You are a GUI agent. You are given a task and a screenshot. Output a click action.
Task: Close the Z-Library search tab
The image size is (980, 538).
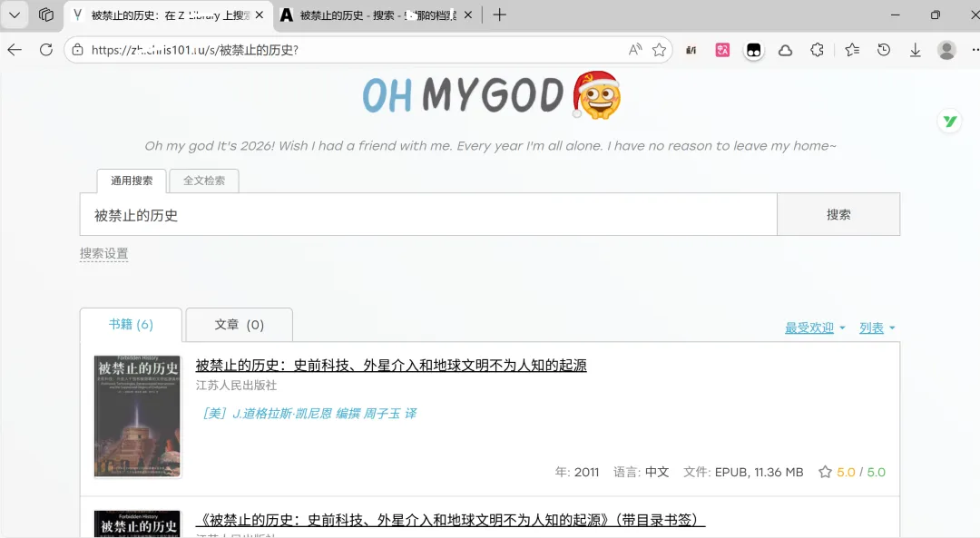click(260, 15)
